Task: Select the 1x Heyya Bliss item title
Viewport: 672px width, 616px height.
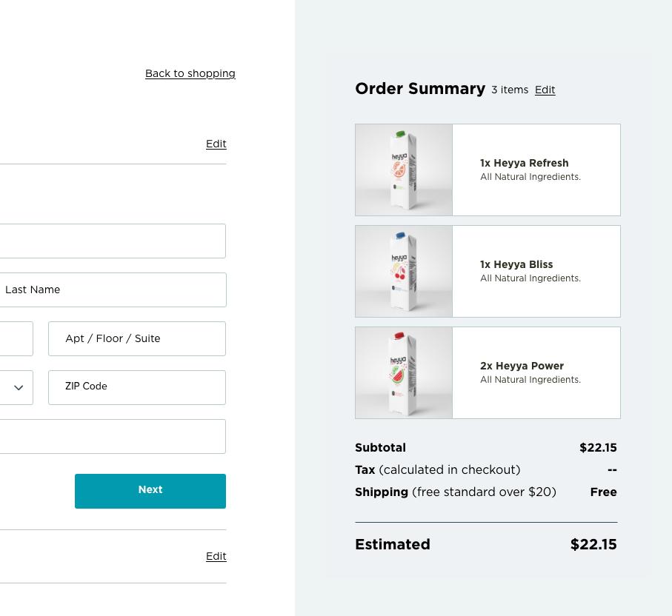Action: click(x=516, y=265)
